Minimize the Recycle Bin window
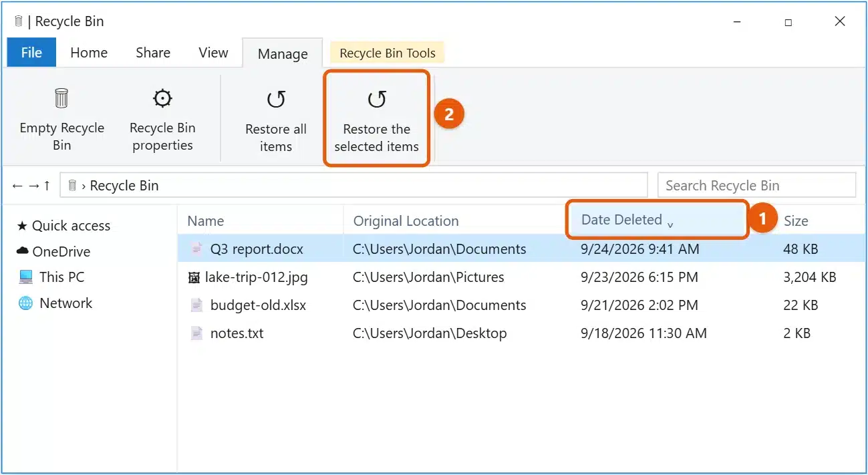Viewport: 868px width, 475px height. 738,22
